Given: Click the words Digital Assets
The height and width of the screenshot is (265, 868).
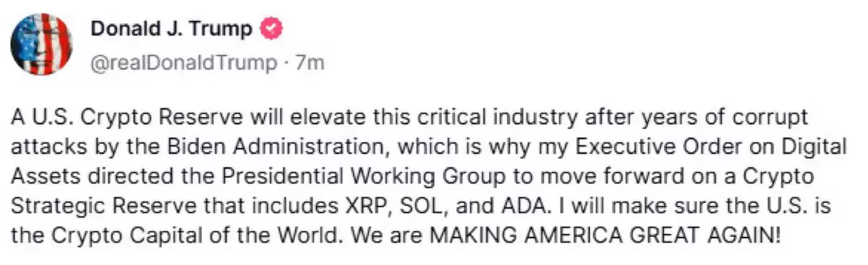Looking at the screenshot, I should [428, 162].
